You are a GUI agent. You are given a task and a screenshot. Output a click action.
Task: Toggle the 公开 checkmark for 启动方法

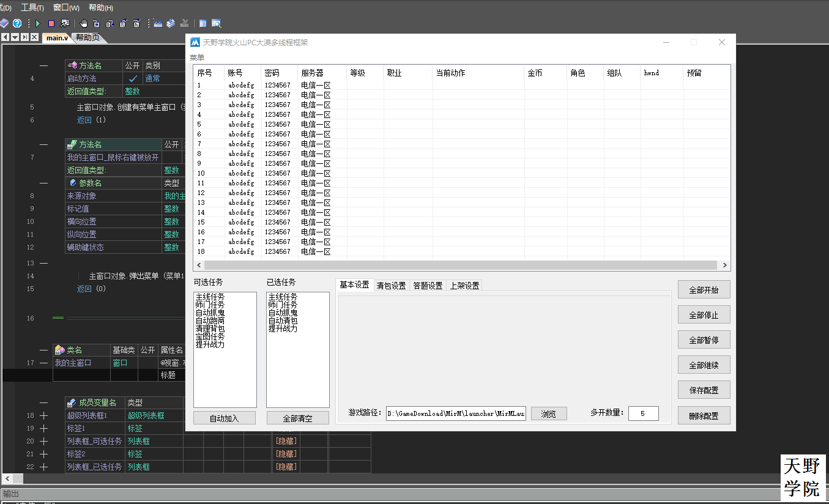coord(133,78)
